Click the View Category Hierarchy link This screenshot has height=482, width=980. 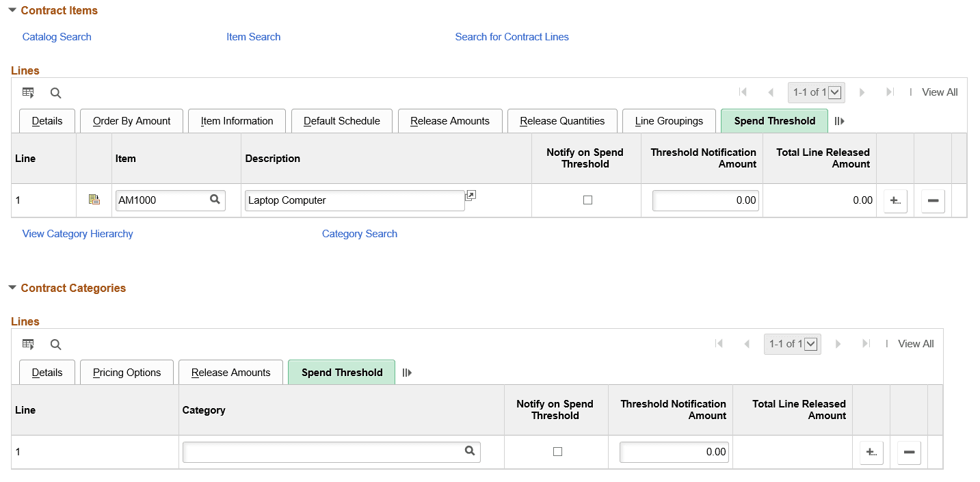tap(77, 233)
